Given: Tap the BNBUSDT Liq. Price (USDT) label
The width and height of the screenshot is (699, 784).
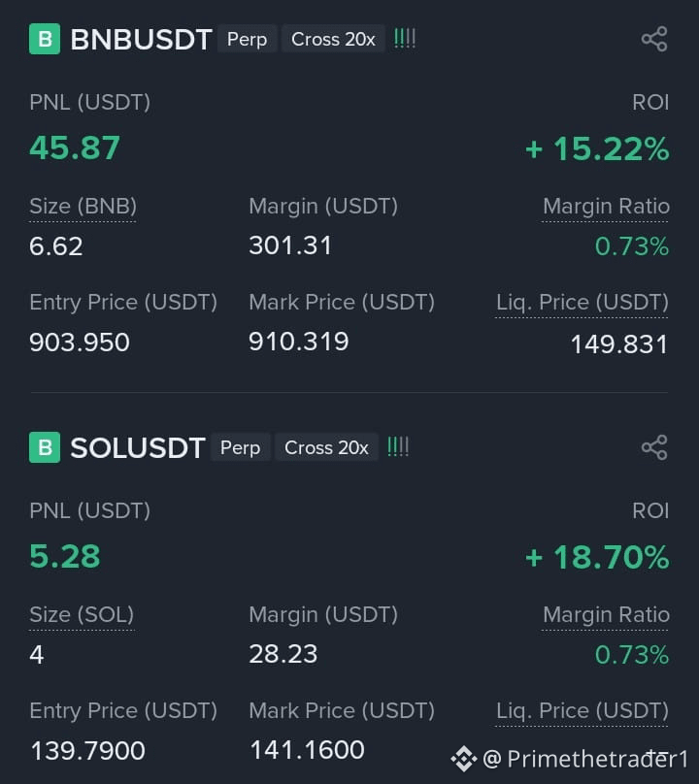Looking at the screenshot, I should click(x=582, y=303).
